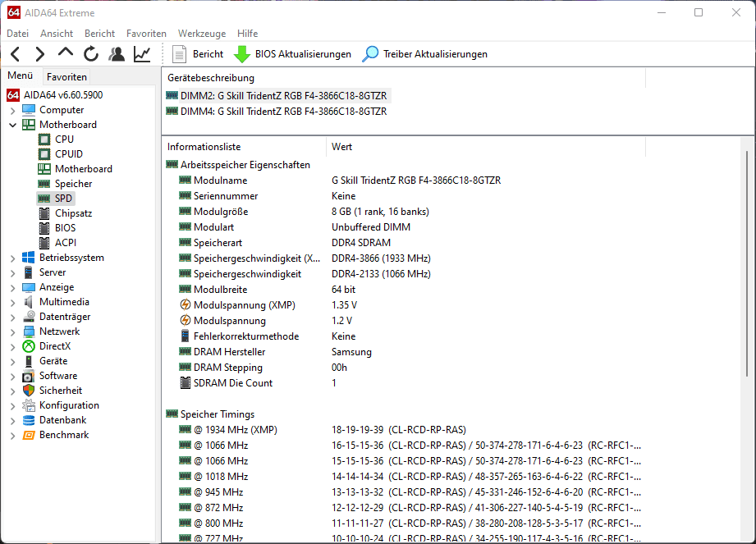The width and height of the screenshot is (756, 544).
Task: Click the Bericht toolbar button label
Action: (x=208, y=54)
